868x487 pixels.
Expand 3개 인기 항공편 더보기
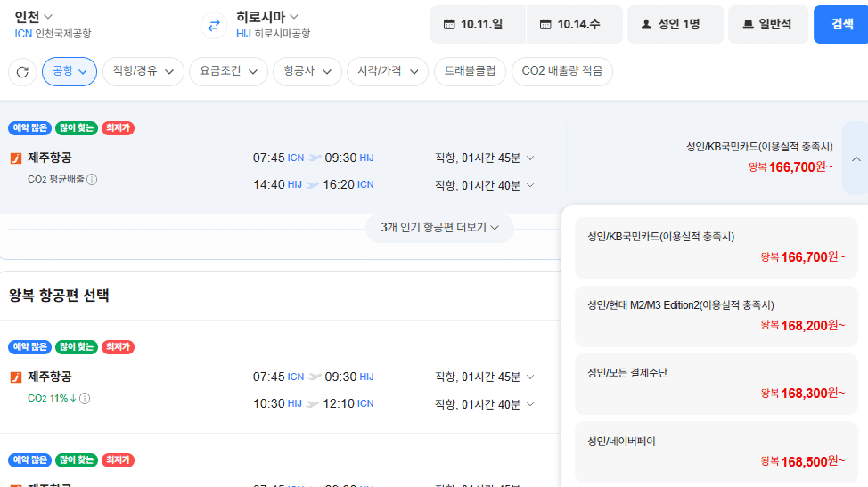[x=439, y=228]
